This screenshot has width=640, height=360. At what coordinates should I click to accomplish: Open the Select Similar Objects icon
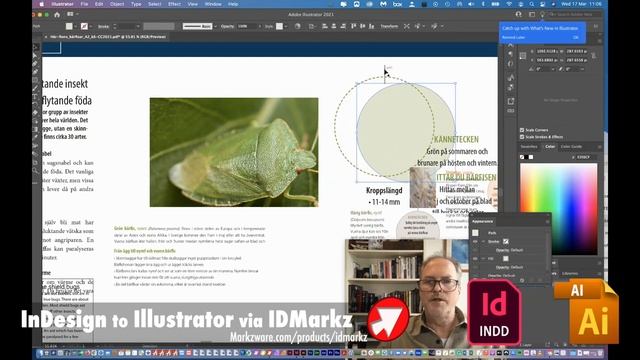417,26
